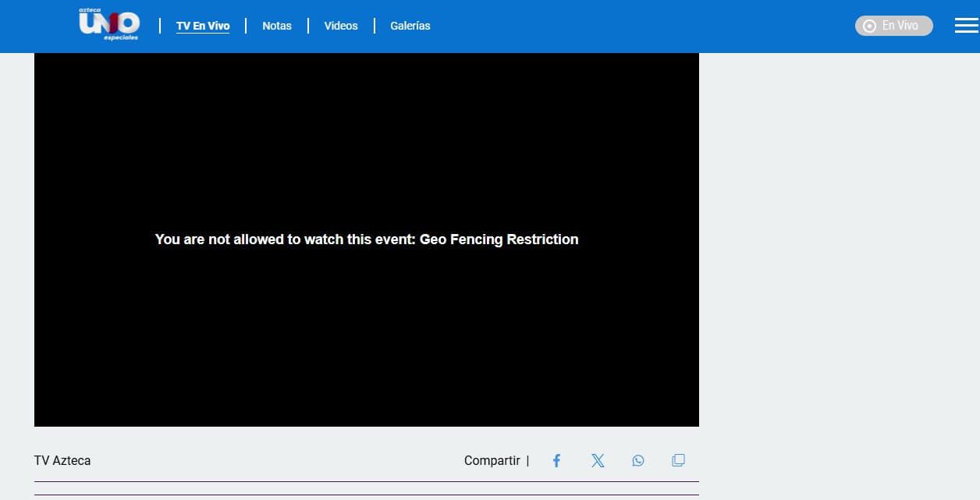Screen dimensions: 980x500
Task: Send the stream link through WhatsApp
Action: 638,461
